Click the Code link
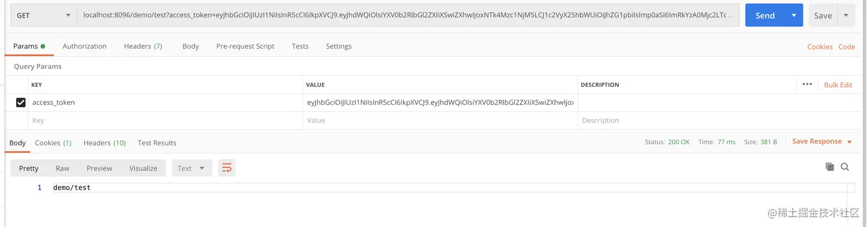Screen dimensions: 868x227 tap(847, 47)
